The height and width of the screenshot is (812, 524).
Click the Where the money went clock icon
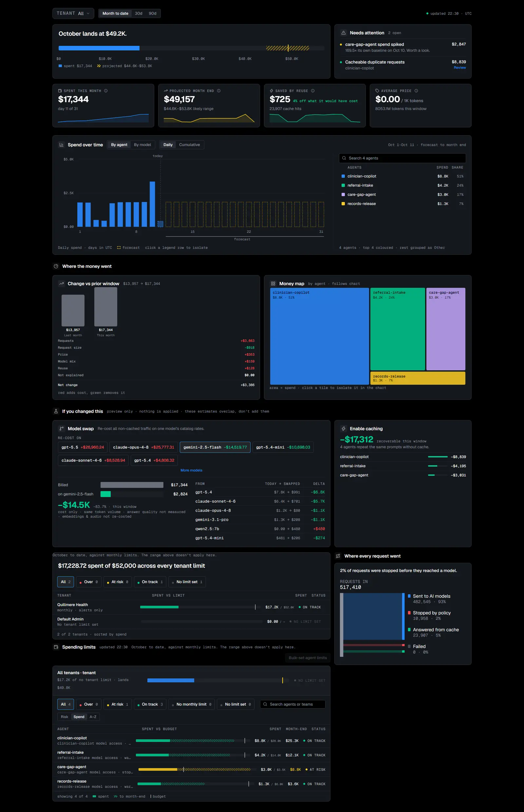[56, 267]
